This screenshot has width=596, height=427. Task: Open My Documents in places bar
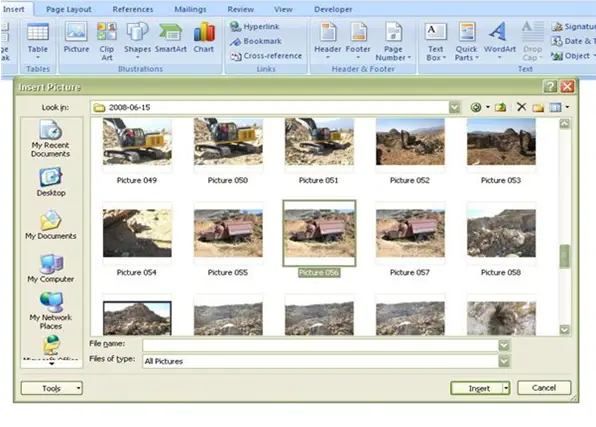coord(51,225)
